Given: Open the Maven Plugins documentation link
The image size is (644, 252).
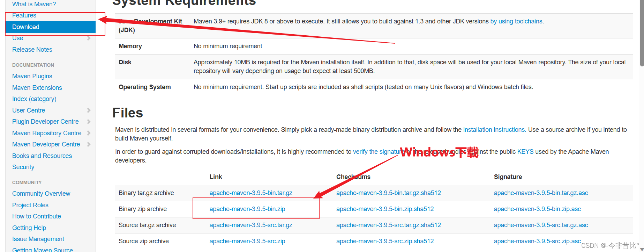Looking at the screenshot, I should pos(32,76).
